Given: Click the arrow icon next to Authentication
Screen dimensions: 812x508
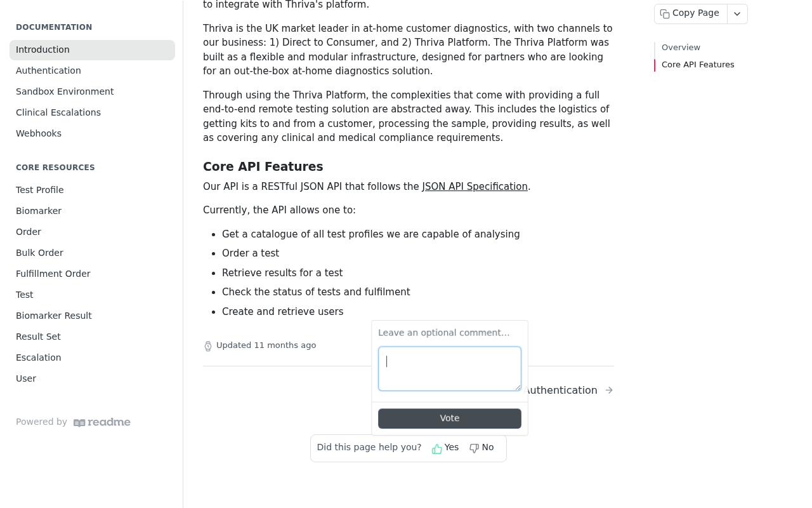Looking at the screenshot, I should 609,391.
